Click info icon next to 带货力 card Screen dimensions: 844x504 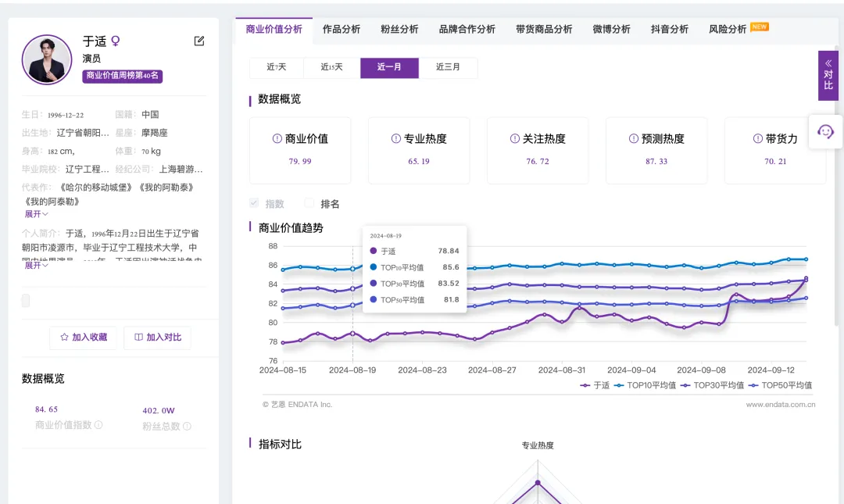tap(757, 139)
